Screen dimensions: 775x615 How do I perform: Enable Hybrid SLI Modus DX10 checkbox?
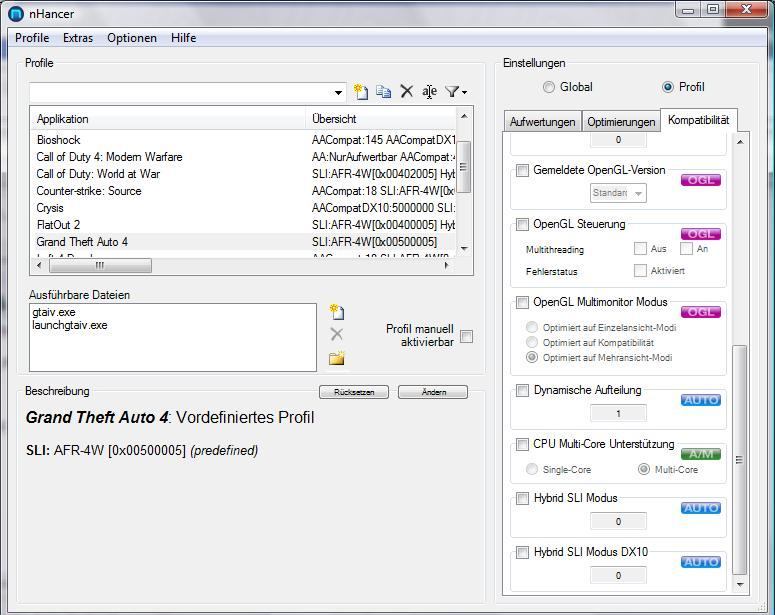point(522,552)
